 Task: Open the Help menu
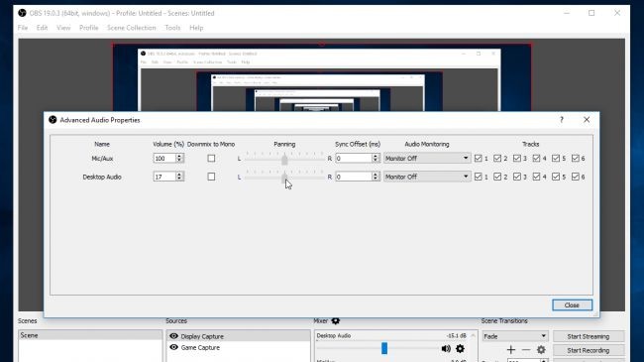click(196, 28)
